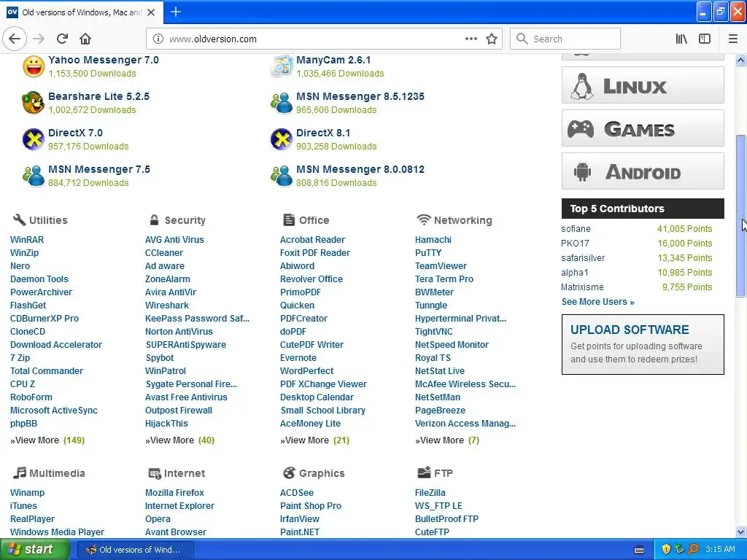Open the Linux category button

pyautogui.click(x=643, y=85)
